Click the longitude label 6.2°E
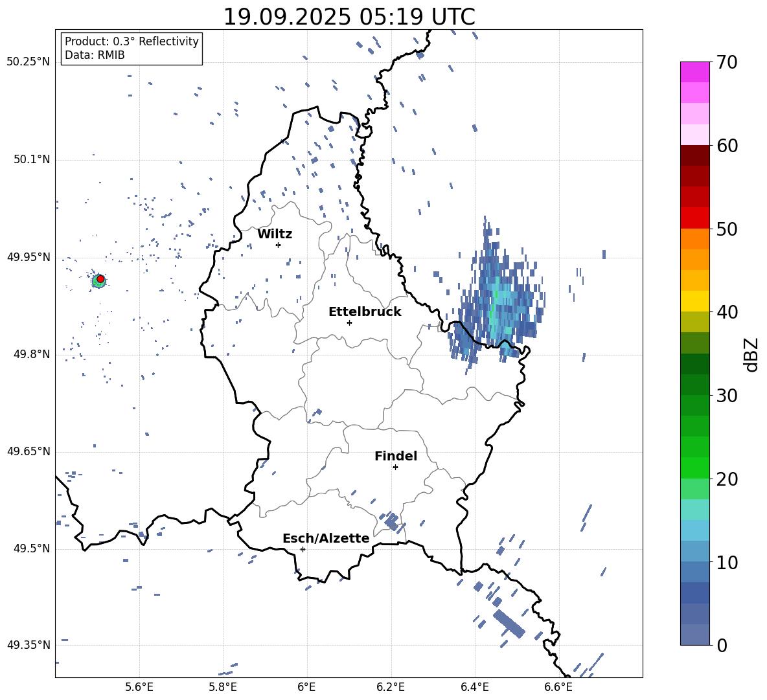767x700 pixels. (x=391, y=687)
